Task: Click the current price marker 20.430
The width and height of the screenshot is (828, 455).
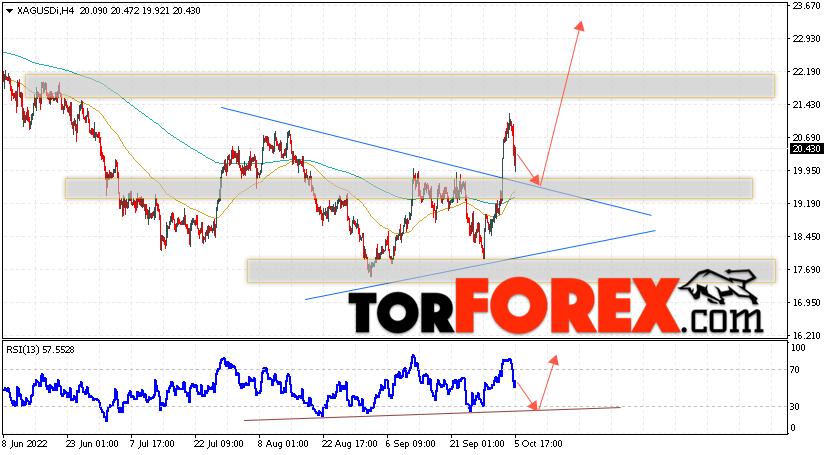Action: (x=806, y=149)
